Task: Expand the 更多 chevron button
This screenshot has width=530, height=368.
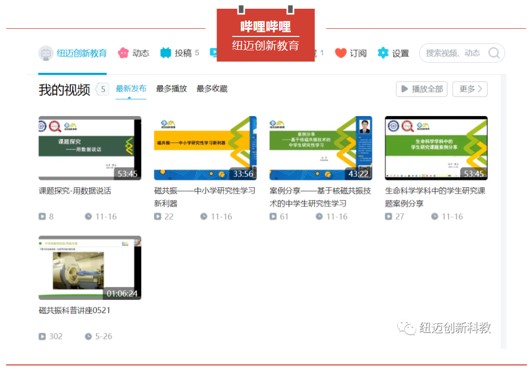Action: coord(470,89)
